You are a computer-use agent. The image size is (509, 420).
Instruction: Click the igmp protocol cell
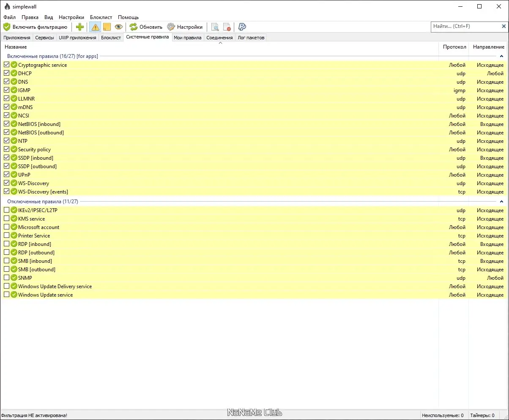tap(460, 90)
